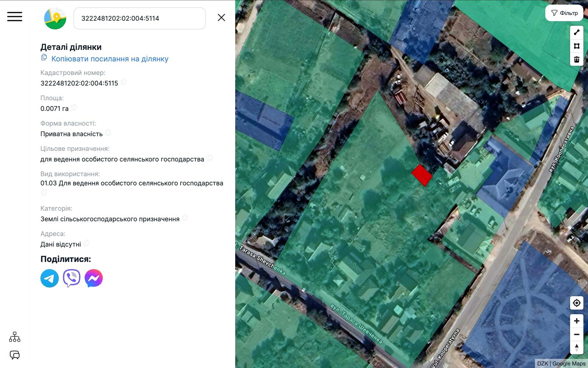Screen dimensions: 588x368
Task: Copy the ownership form Приватна власність
Action: click(x=108, y=133)
